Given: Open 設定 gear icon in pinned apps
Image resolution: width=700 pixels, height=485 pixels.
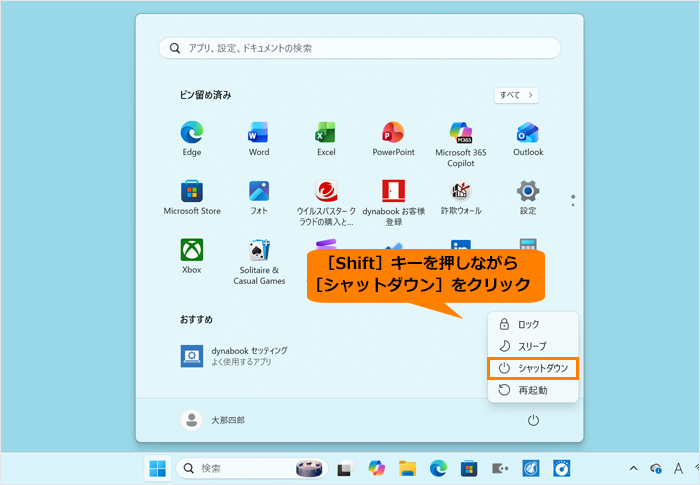Looking at the screenshot, I should (x=528, y=197).
